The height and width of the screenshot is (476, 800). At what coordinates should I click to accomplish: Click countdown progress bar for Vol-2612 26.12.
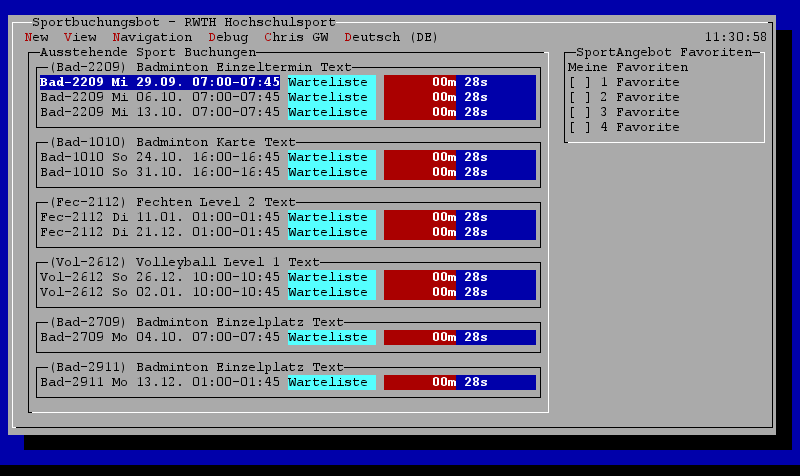tap(460, 277)
